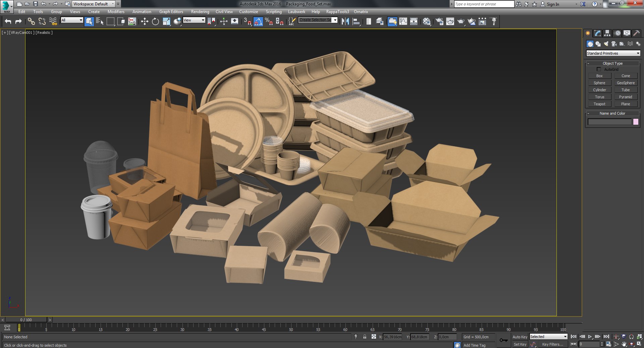Activate the Select and Rotate tool
The height and width of the screenshot is (348, 644).
click(155, 21)
